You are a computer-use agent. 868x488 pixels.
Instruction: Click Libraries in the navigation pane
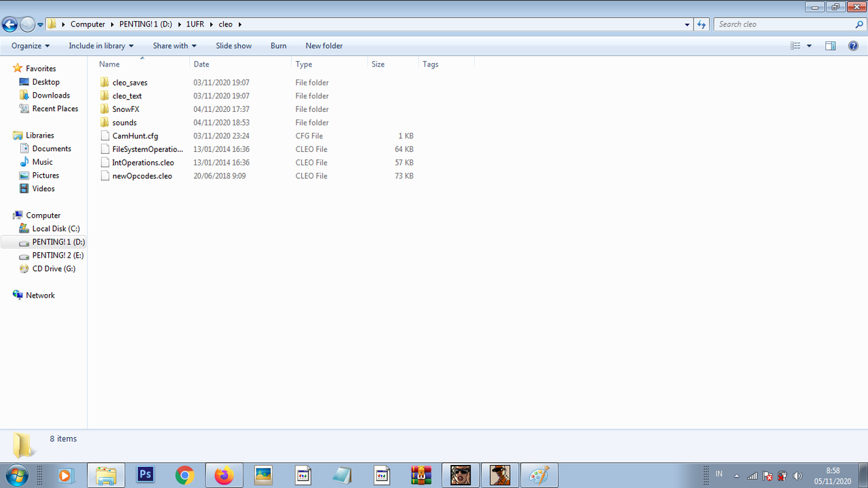[39, 136]
